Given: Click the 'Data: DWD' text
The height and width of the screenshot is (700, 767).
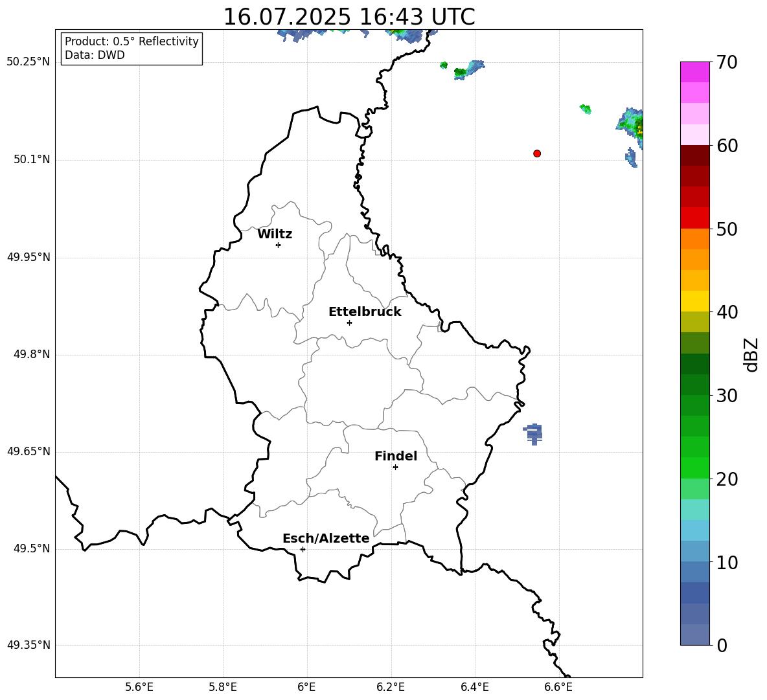Looking at the screenshot, I should 95,55.
